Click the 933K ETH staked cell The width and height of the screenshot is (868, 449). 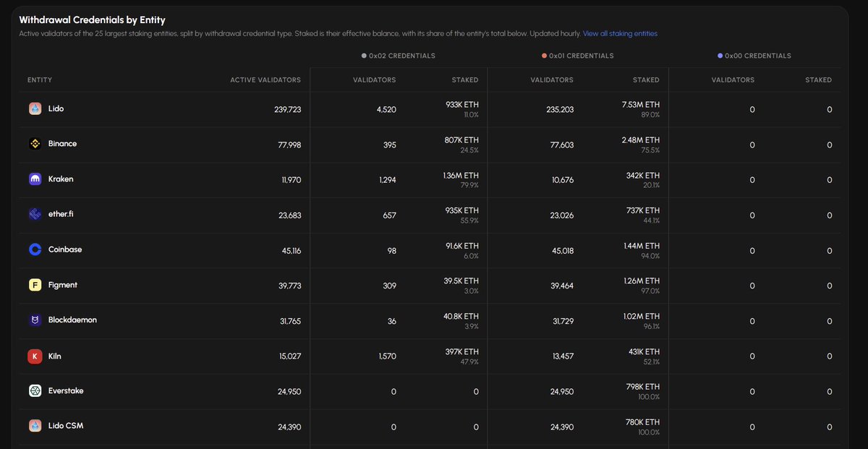point(462,105)
